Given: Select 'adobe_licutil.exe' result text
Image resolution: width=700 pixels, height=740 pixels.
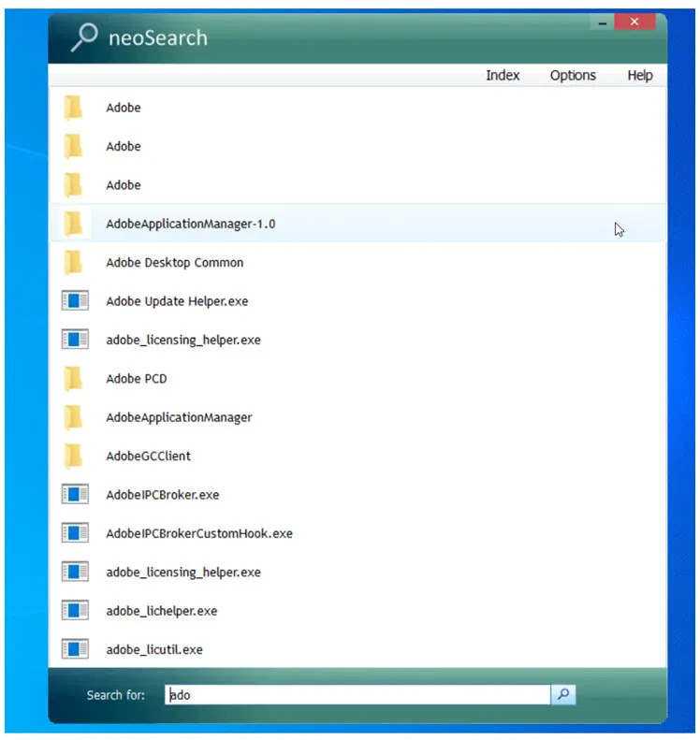Looking at the screenshot, I should point(154,649).
